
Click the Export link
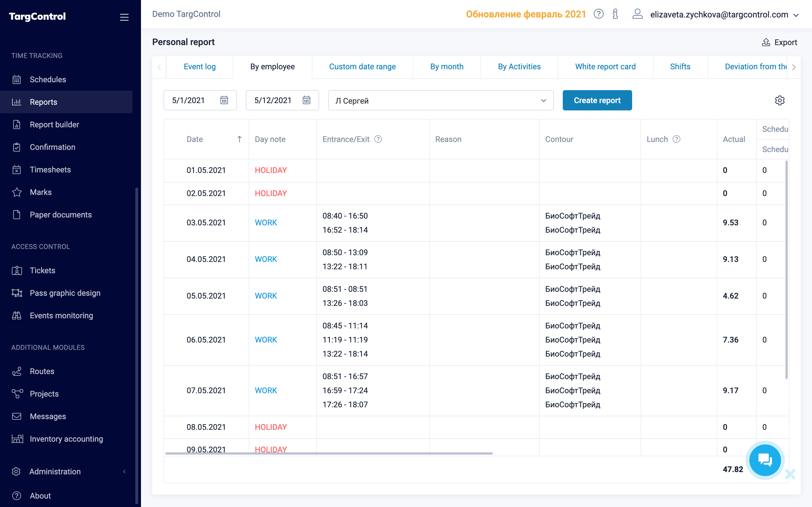780,42
